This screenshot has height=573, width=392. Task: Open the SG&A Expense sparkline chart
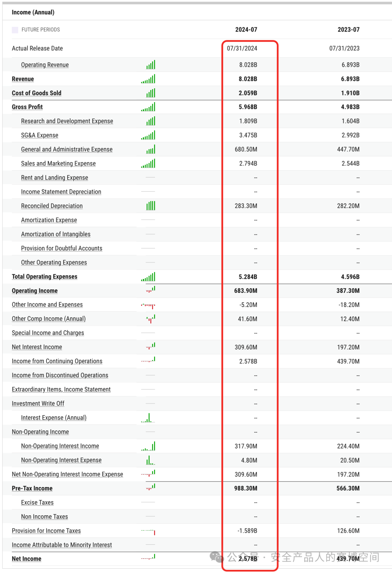click(148, 135)
